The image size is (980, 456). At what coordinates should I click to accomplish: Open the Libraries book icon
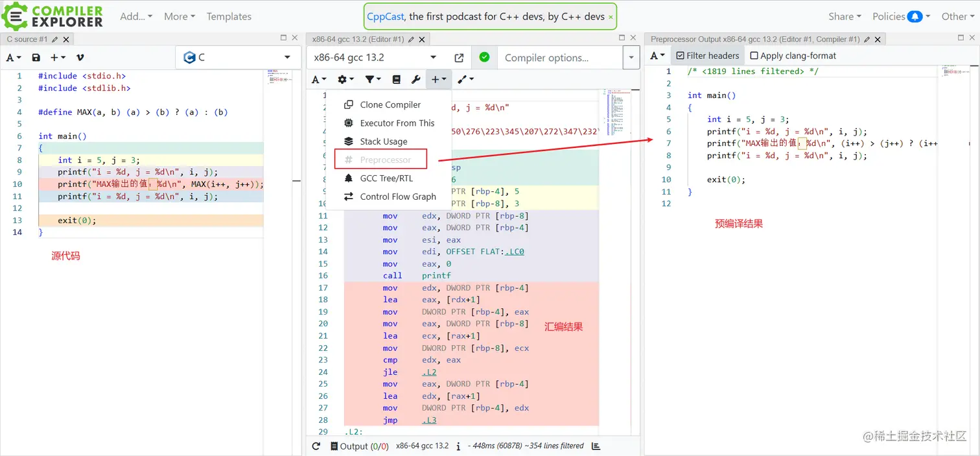[x=397, y=79]
